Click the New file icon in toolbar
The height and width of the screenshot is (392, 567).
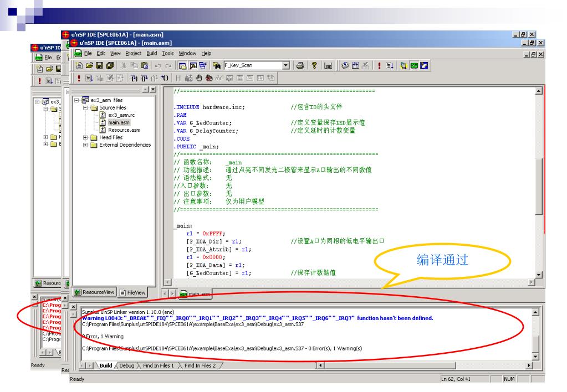[x=79, y=66]
